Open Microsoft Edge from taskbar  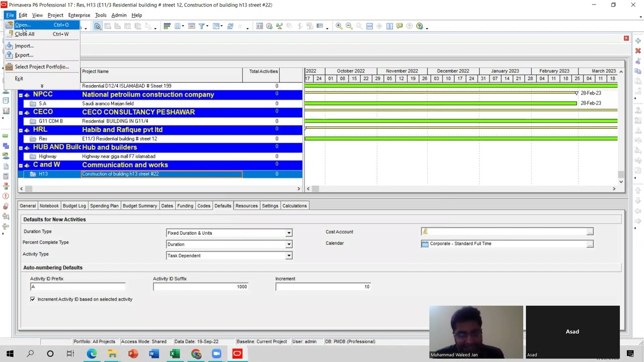(92, 354)
